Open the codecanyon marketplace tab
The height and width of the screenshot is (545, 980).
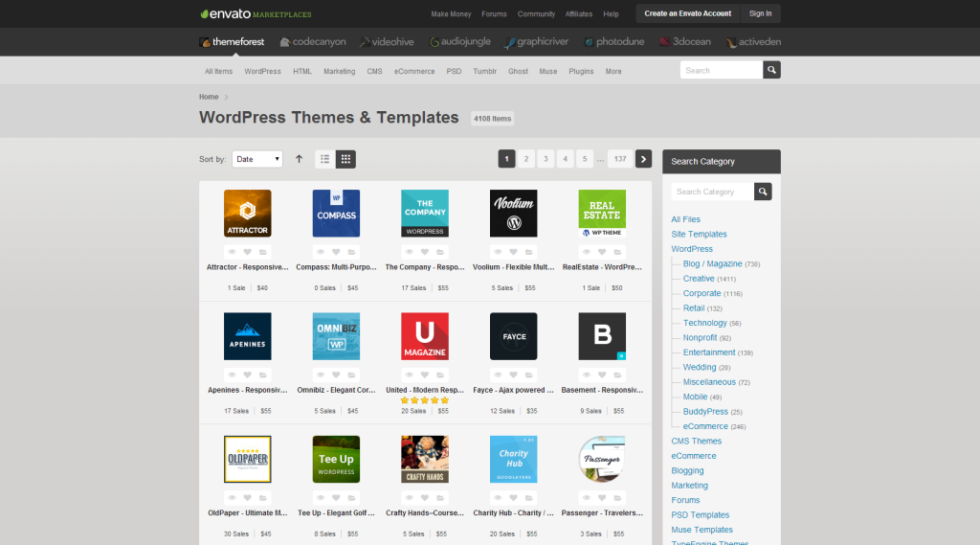coord(313,42)
